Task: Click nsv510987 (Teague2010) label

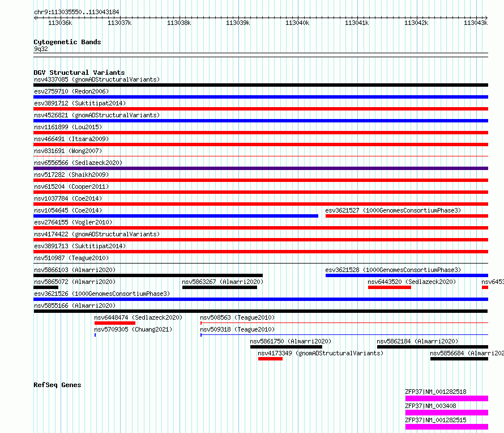Action: coord(71,258)
